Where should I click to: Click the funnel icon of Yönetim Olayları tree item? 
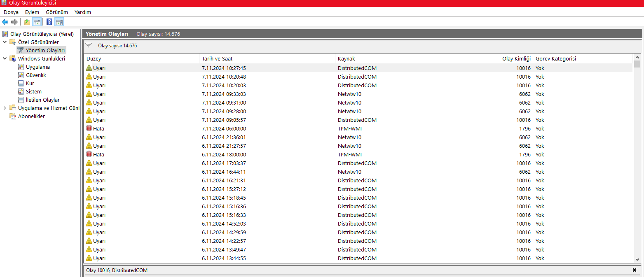click(21, 50)
